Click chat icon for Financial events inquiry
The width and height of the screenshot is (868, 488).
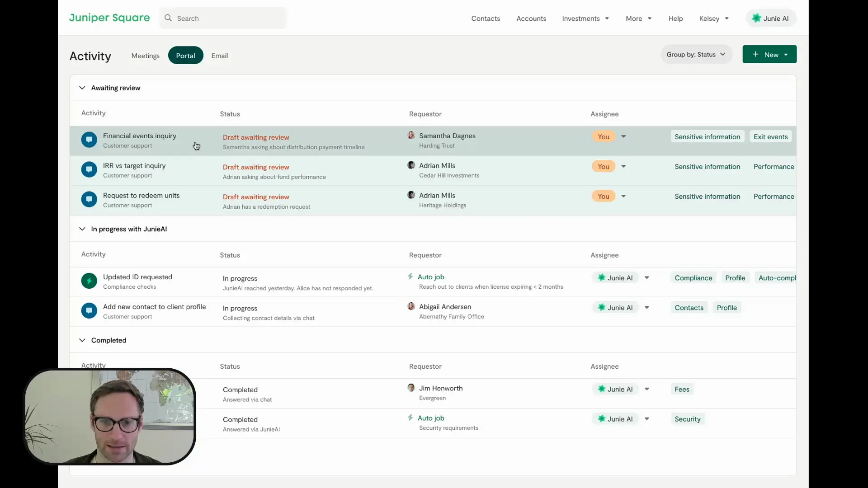tap(89, 140)
